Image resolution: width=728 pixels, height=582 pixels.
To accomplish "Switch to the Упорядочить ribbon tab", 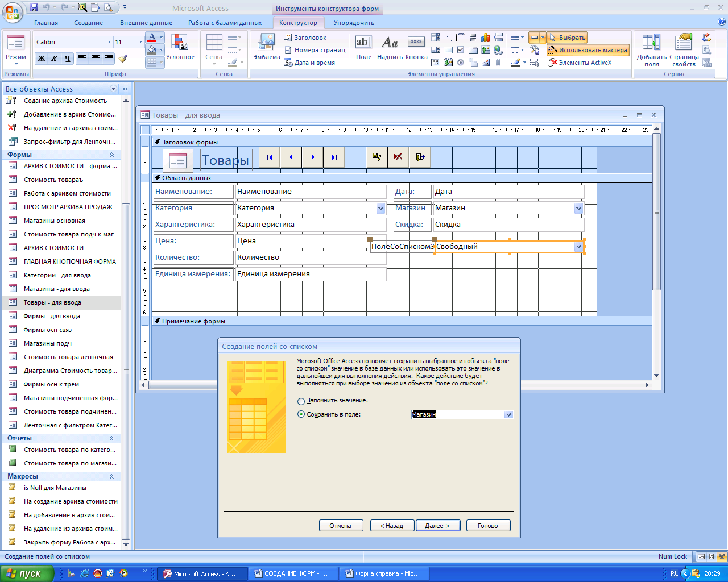I will coord(354,23).
